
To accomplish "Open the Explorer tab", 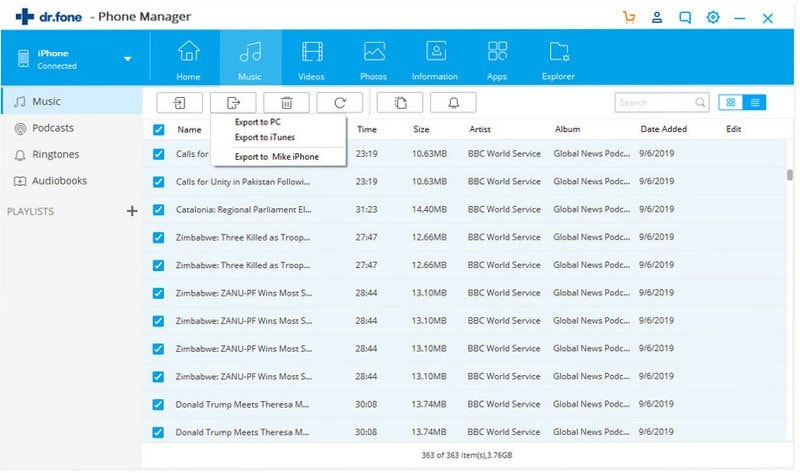I will point(558,59).
